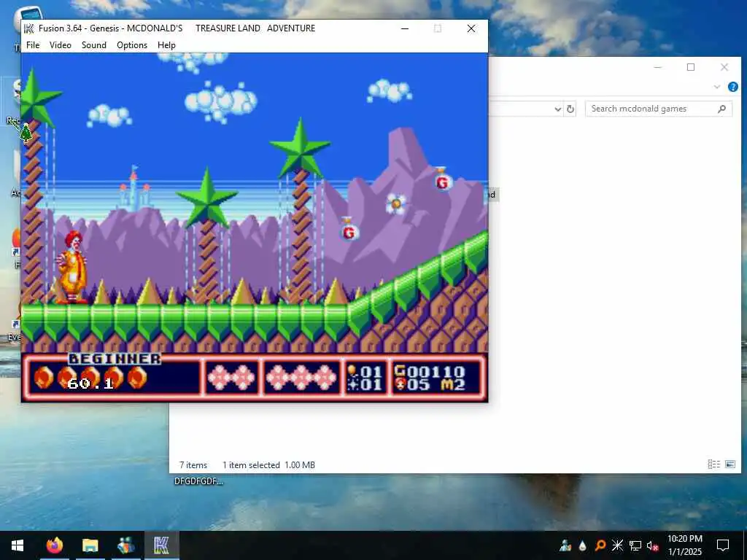Open the Help menu in Fusion
This screenshot has width=747, height=560.
[x=166, y=45]
